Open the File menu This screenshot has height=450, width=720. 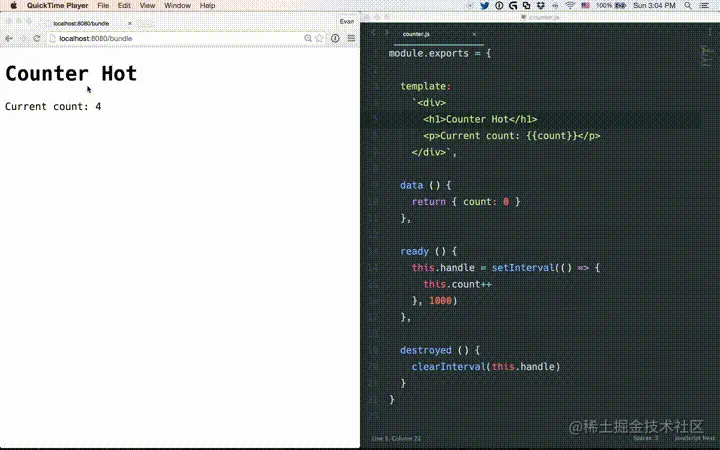pyautogui.click(x=103, y=6)
